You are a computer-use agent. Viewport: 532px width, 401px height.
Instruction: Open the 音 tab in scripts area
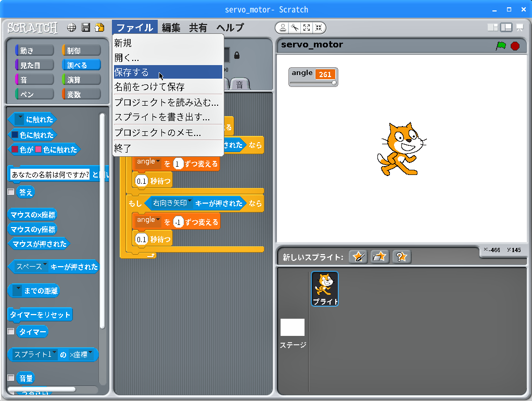click(240, 84)
